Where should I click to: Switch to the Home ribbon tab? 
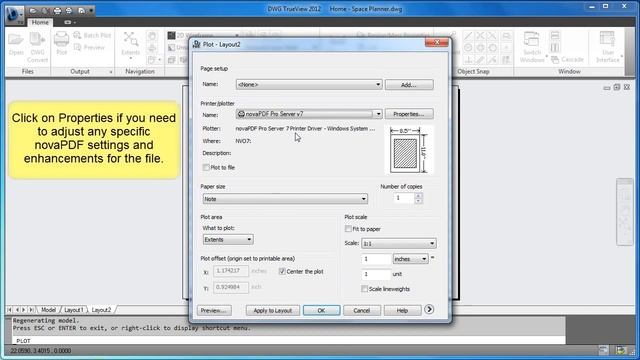(40, 22)
